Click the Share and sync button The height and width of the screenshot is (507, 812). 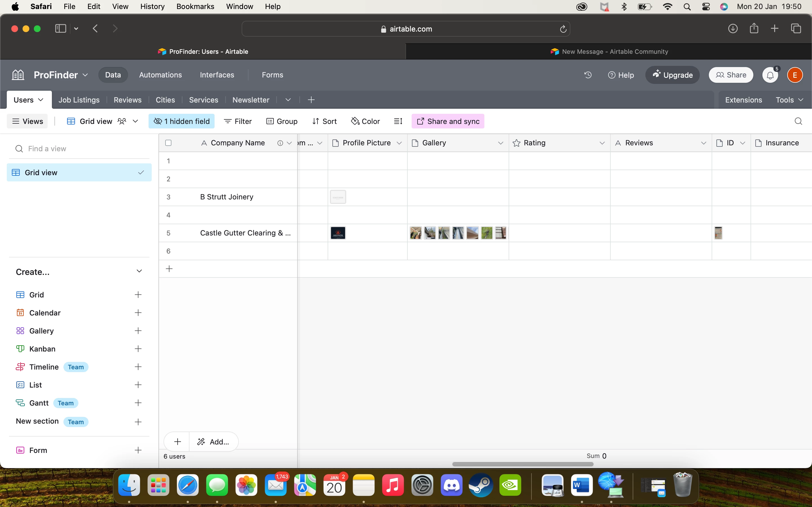point(448,121)
